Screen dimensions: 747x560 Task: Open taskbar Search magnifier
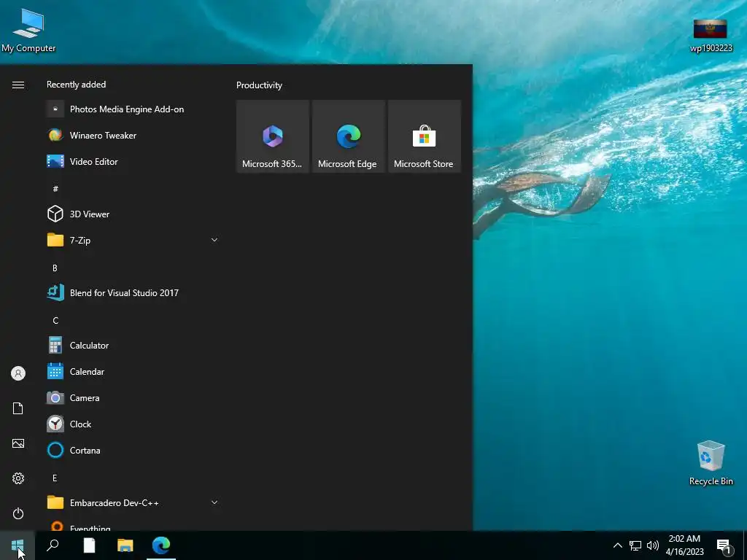tap(53, 545)
